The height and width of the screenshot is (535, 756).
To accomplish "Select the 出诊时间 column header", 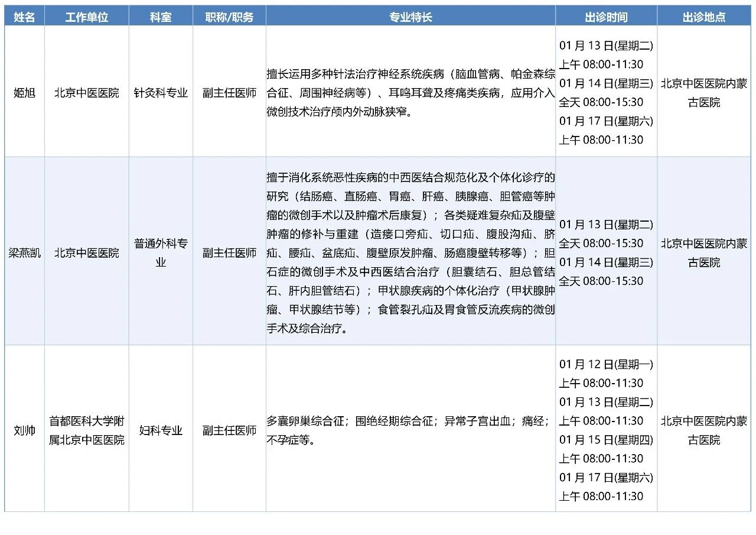I will click(606, 17).
